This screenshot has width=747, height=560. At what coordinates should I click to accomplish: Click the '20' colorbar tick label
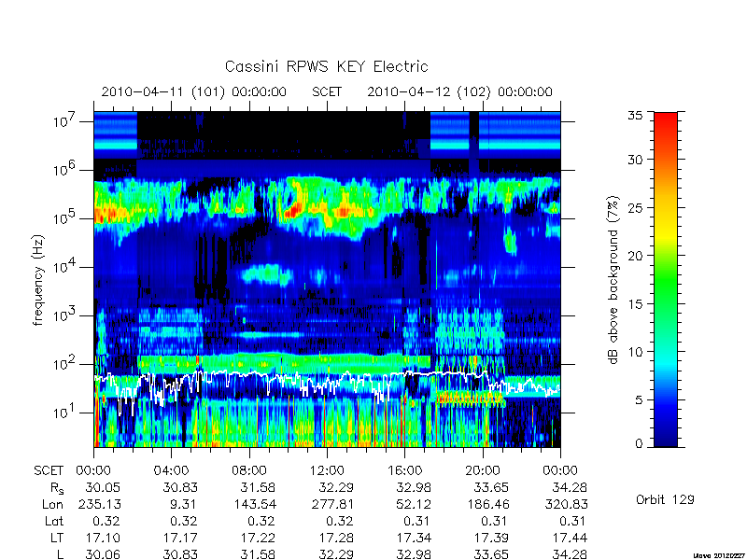[x=635, y=255]
